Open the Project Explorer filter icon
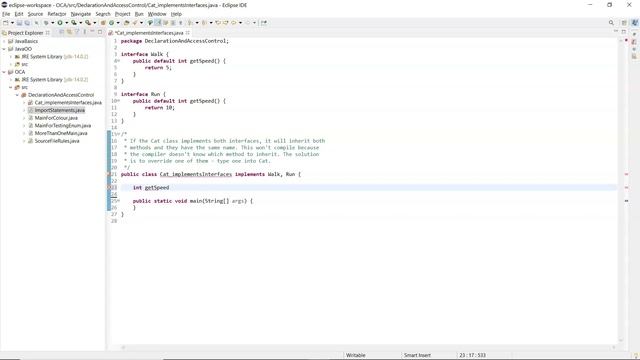 [77, 32]
